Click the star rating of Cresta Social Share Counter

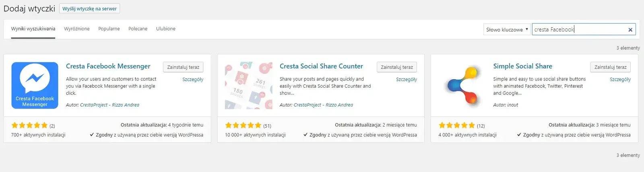coord(243,125)
